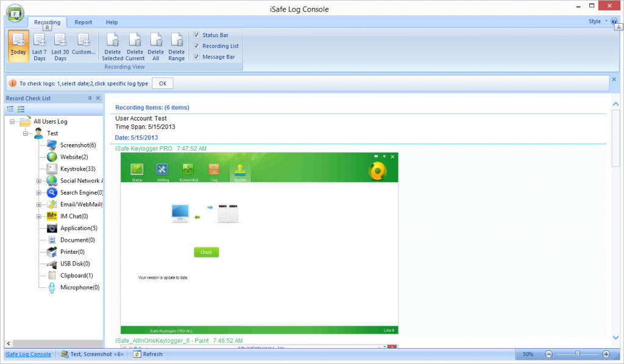The image size is (624, 364).
Task: Click the zoom slider handle
Action: (x=578, y=354)
